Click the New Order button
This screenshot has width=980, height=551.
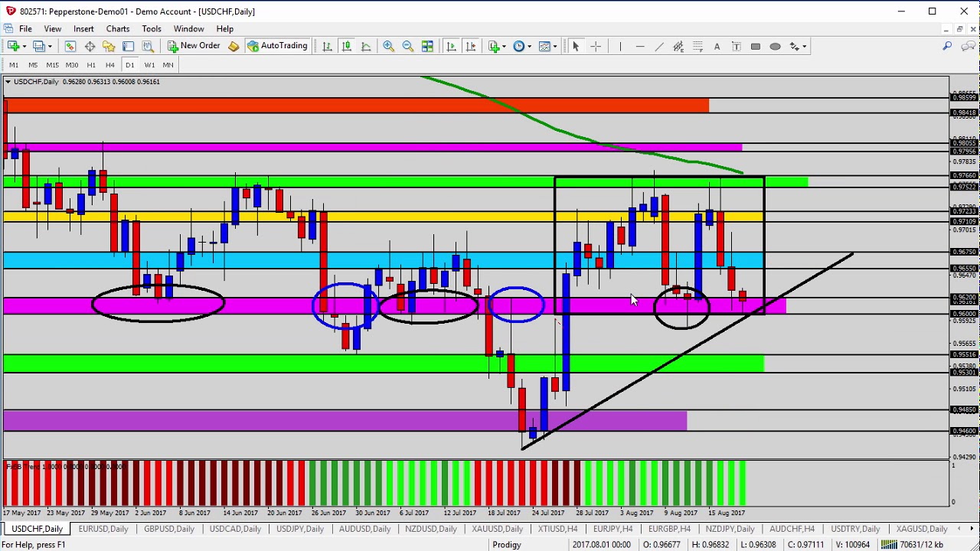[x=194, y=46]
